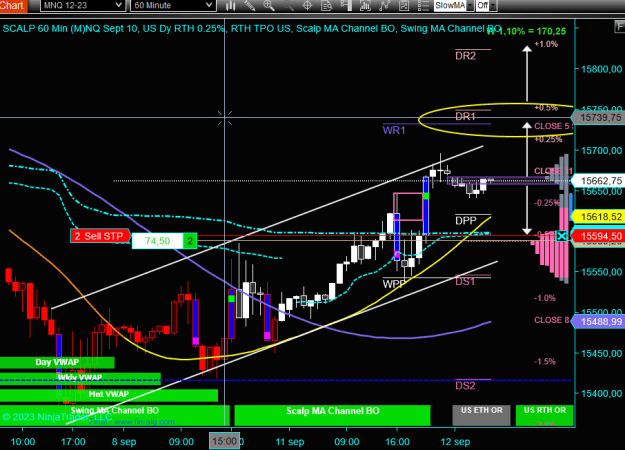Select the 2 Sell STP order flag
Viewport: 625px width, 450px height.
coord(100,236)
